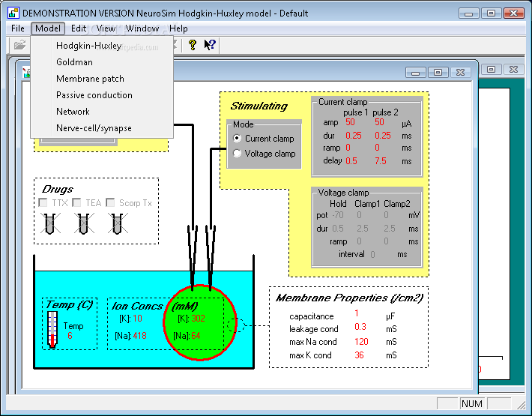
Task: Click pulse 2 amp value 50
Action: [x=379, y=122]
